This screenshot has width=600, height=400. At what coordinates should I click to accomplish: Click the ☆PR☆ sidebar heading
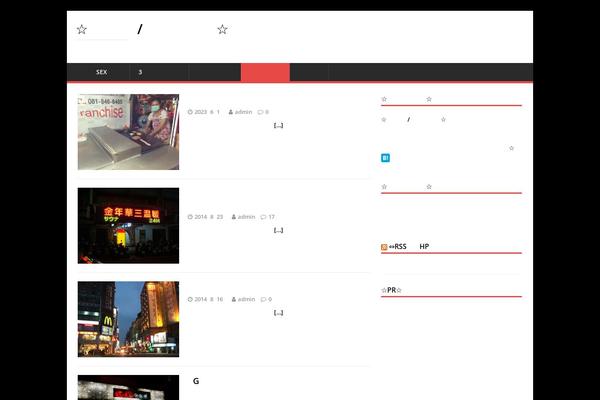[391, 290]
